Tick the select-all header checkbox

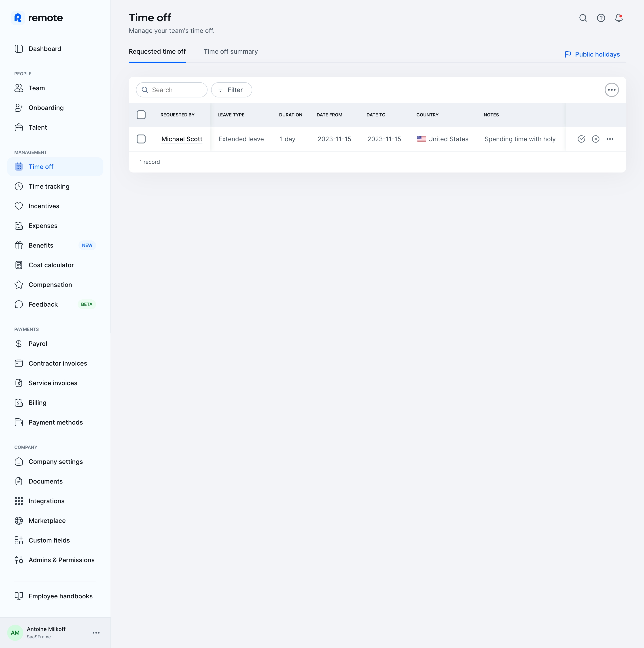coord(141,115)
